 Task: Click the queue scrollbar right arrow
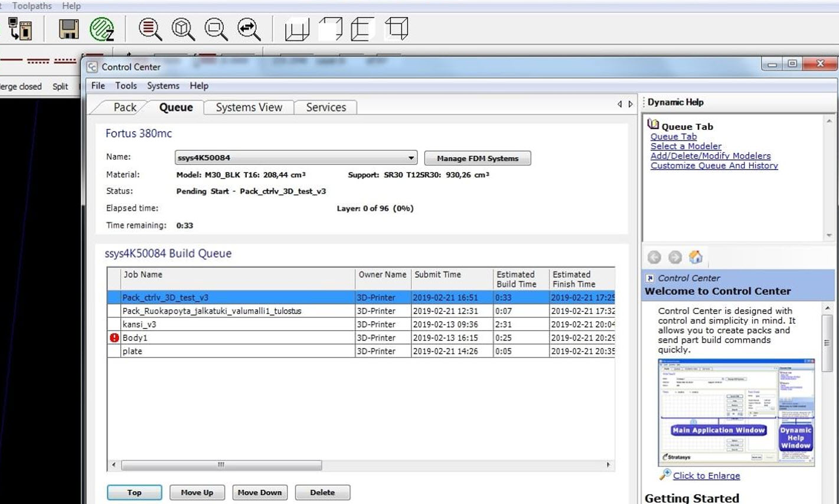coord(608,465)
